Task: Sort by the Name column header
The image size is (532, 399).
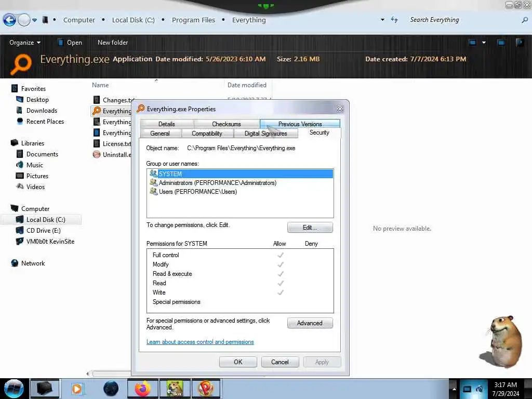Action: (100, 85)
